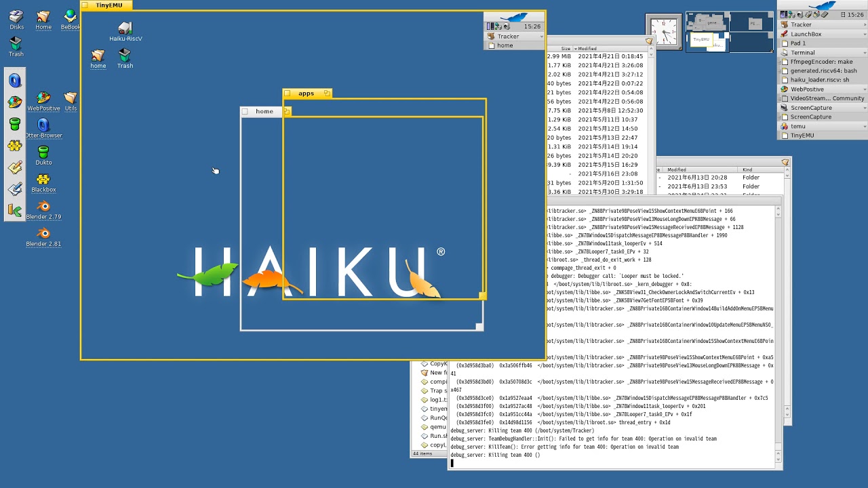Screen dimensions: 868x488
Task: Select the 'New fo' folder in file list
Action: point(433,373)
